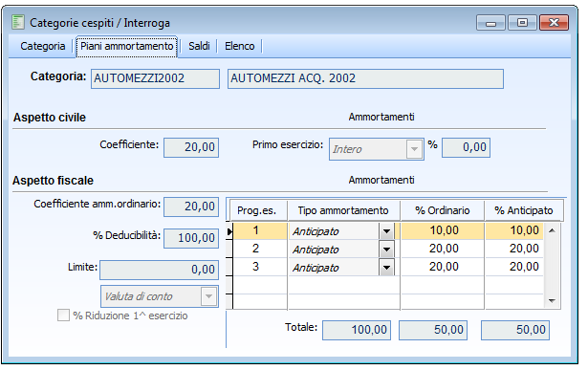Click the Limite amount field

pyautogui.click(x=159, y=270)
